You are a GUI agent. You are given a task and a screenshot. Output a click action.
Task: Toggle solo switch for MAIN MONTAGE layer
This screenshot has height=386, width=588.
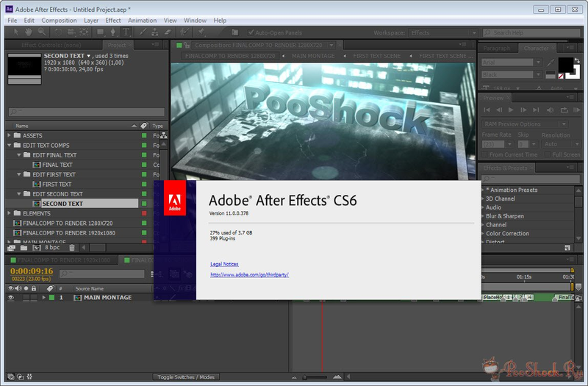[x=26, y=298]
